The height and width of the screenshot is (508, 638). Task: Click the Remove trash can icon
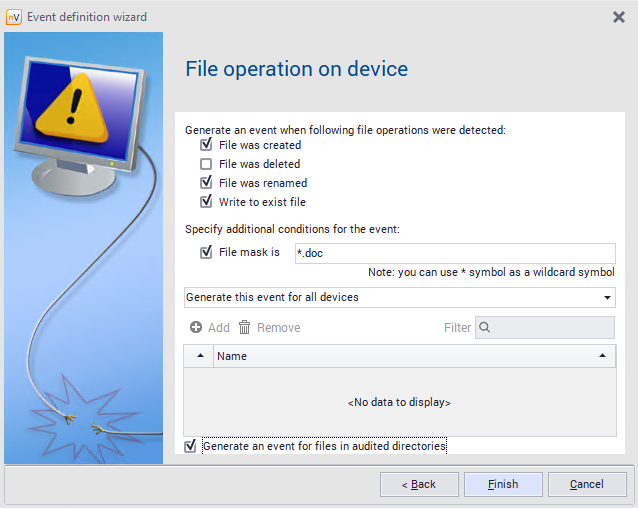click(x=244, y=327)
